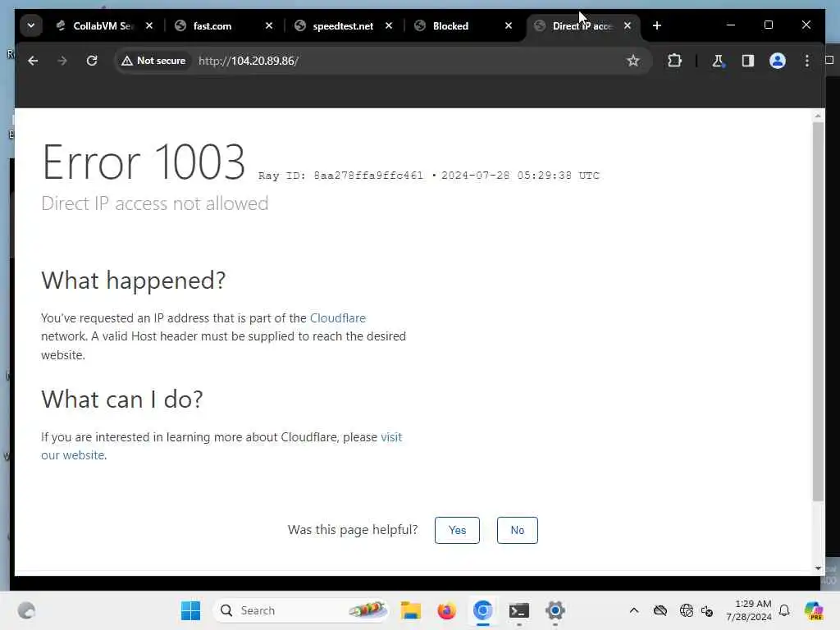This screenshot has height=630, width=840.
Task: Click the cloud sync tray icon
Action: point(660,610)
